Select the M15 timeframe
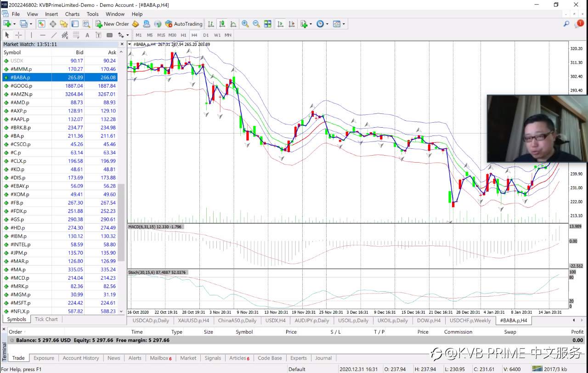The height and width of the screenshot is (373, 588). 161,35
